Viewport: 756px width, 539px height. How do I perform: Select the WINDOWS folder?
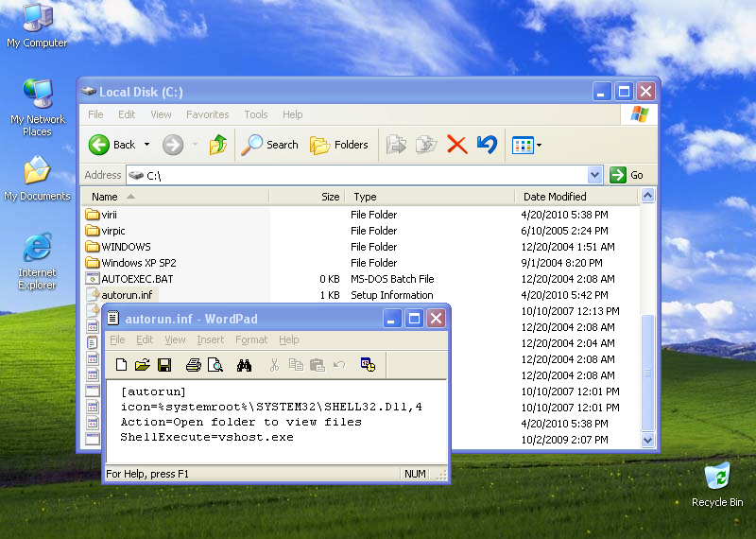(118, 247)
